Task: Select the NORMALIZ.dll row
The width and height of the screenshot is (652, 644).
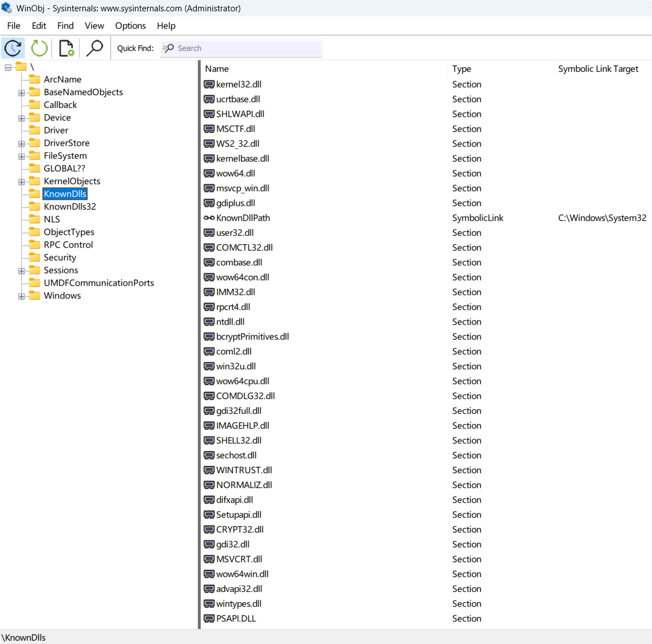Action: [x=426, y=485]
